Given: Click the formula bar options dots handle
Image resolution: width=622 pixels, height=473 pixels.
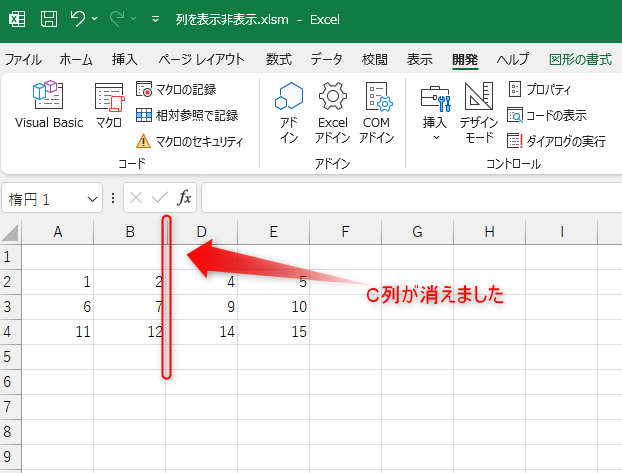Looking at the screenshot, I should tap(113, 198).
